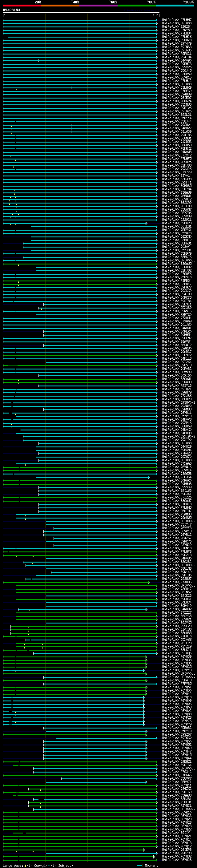This screenshot has height=868, width=197.
Task: Select the UniRef100_B9HXN4 label
Action: coord(177,450)
